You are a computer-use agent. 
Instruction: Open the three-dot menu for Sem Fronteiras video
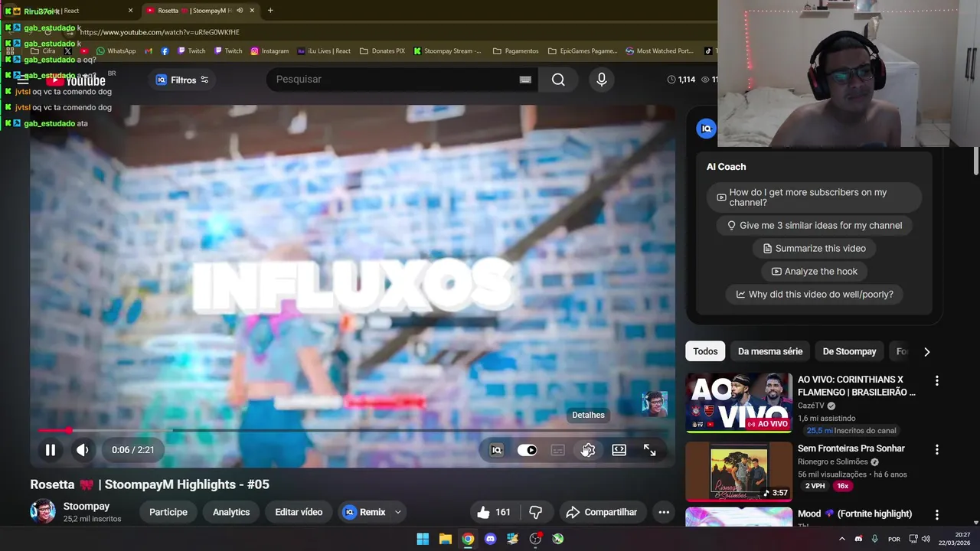coord(936,449)
